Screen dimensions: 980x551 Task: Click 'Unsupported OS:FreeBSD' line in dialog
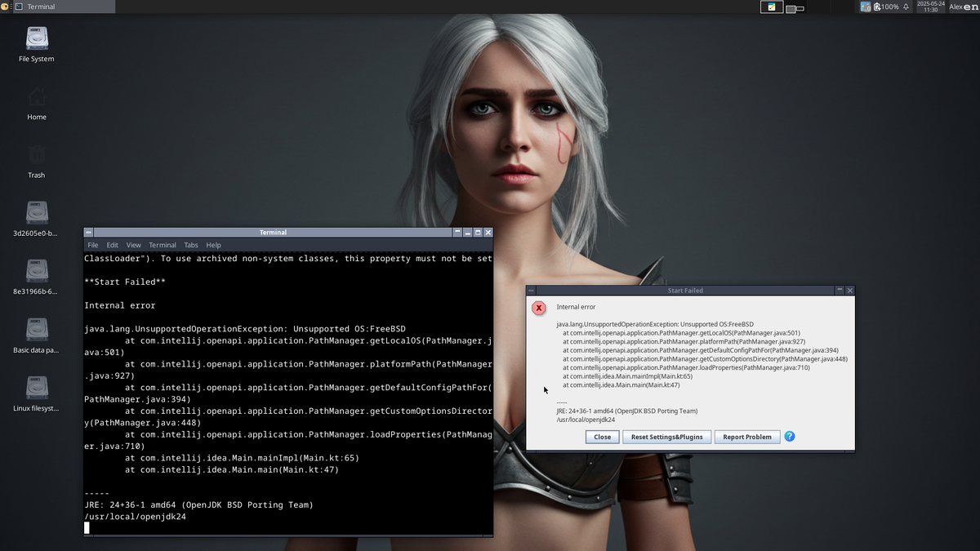[x=655, y=324]
